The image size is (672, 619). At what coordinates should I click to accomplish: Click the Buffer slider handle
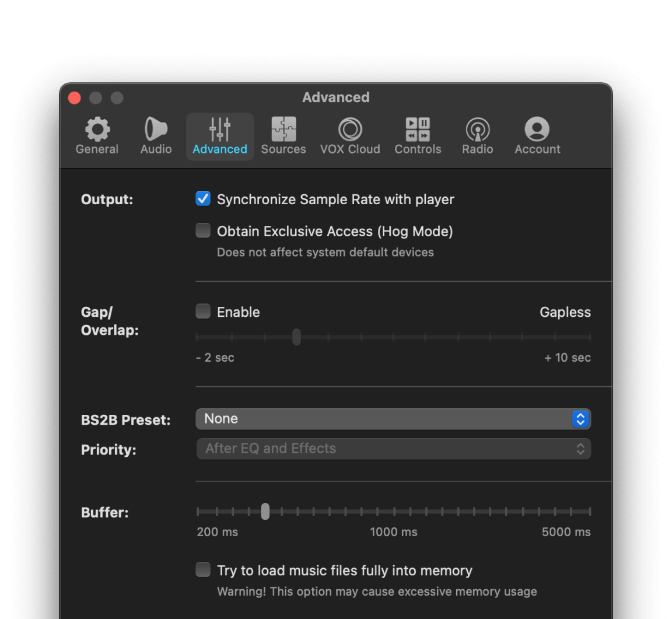[265, 512]
